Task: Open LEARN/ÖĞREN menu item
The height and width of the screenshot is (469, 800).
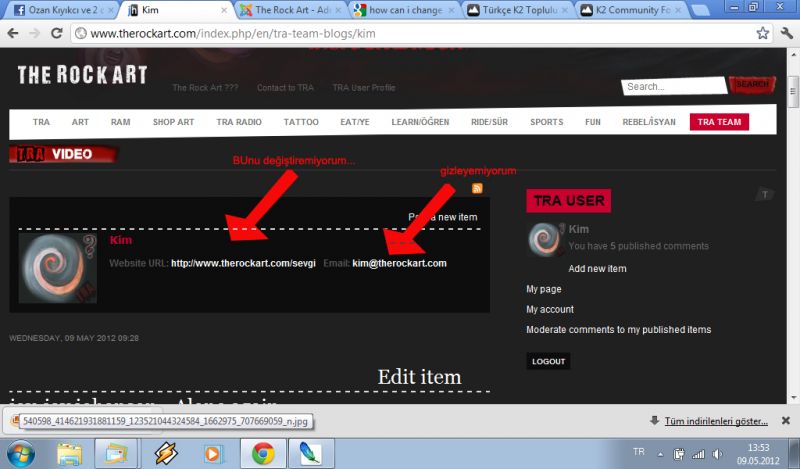Action: point(420,122)
